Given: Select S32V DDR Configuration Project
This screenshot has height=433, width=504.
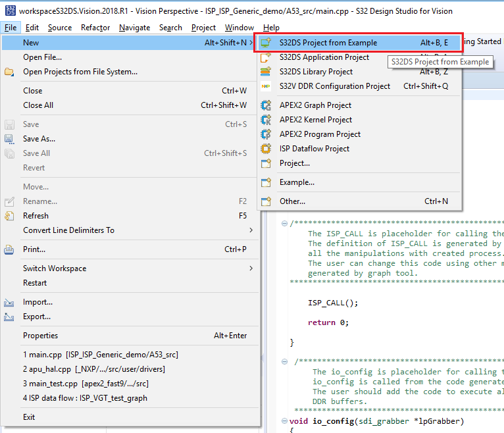Looking at the screenshot, I should tap(359, 86).
